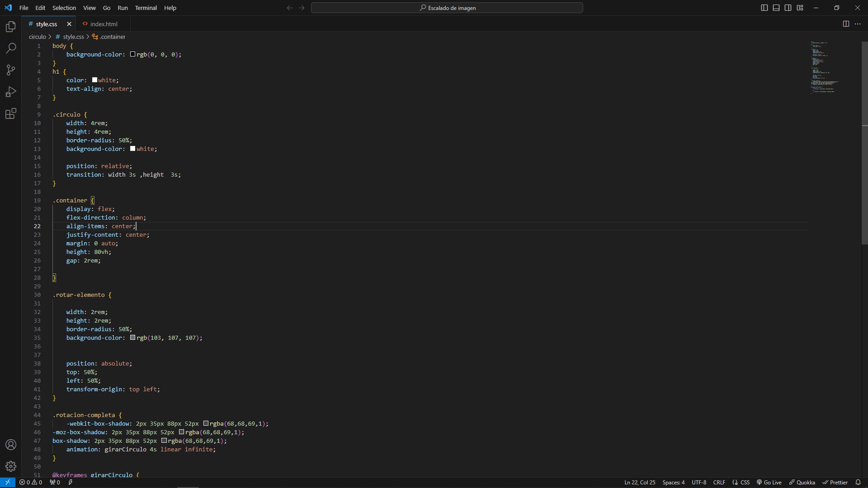Open the Accounts menu
This screenshot has width=868, height=488.
coord(11,445)
